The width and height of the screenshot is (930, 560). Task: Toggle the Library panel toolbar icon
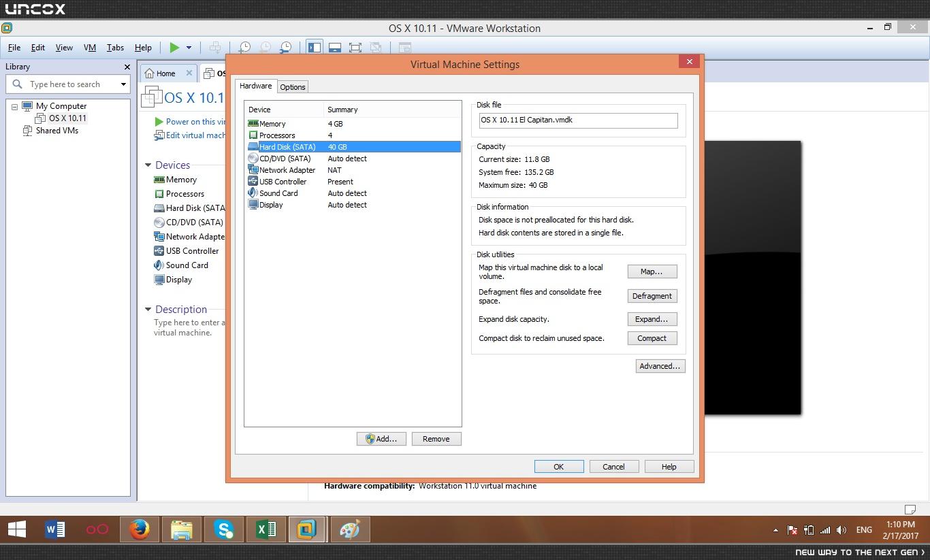[314, 48]
